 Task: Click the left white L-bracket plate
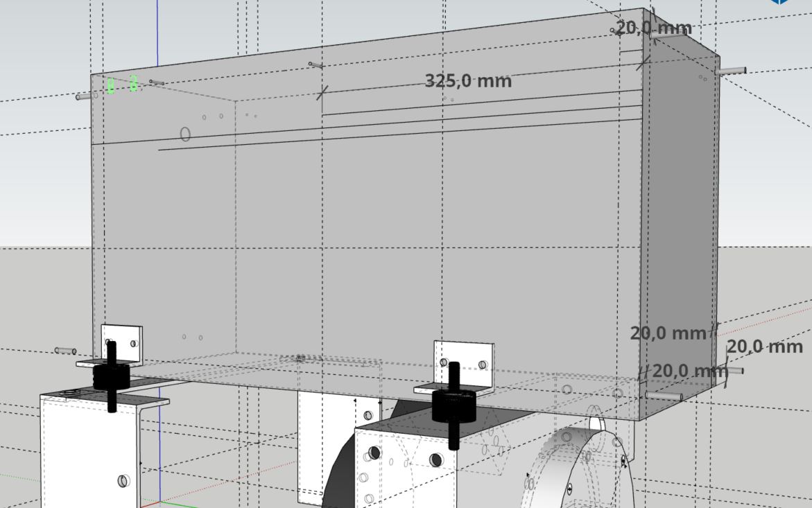[122, 339]
